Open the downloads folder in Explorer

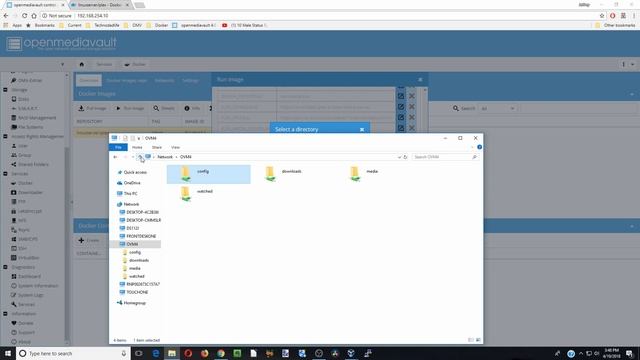pyautogui.click(x=283, y=173)
